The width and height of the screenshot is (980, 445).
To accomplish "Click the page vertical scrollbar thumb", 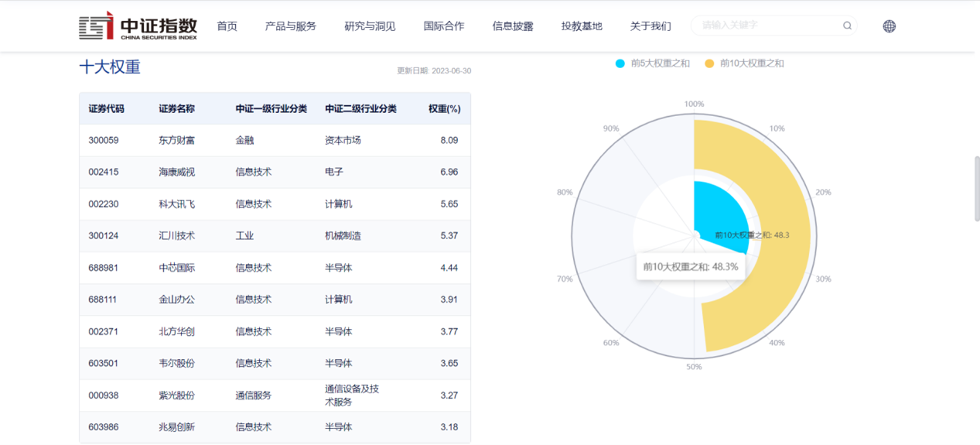I will [x=976, y=188].
